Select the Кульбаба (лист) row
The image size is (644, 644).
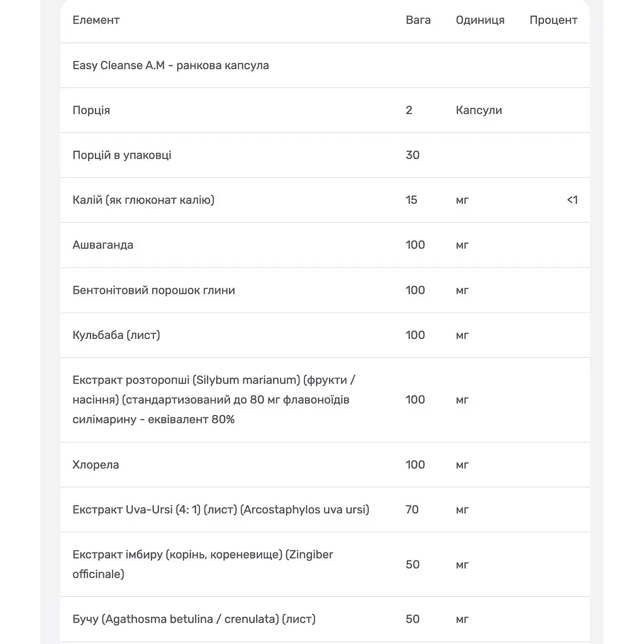[325, 335]
